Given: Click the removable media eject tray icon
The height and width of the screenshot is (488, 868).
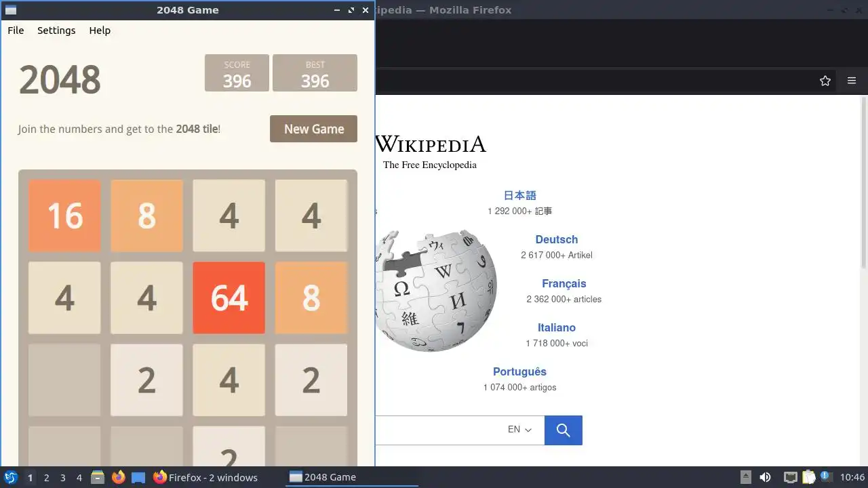Looking at the screenshot, I should click(x=746, y=478).
